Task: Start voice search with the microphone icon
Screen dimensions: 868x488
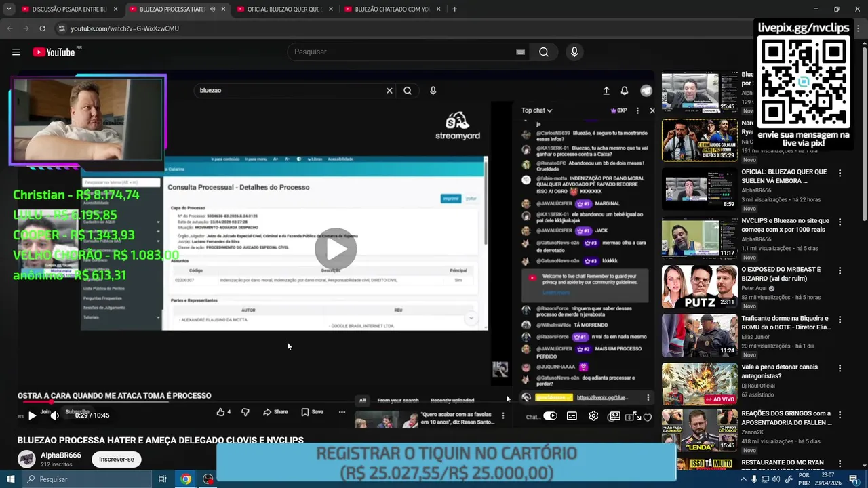Action: [574, 52]
